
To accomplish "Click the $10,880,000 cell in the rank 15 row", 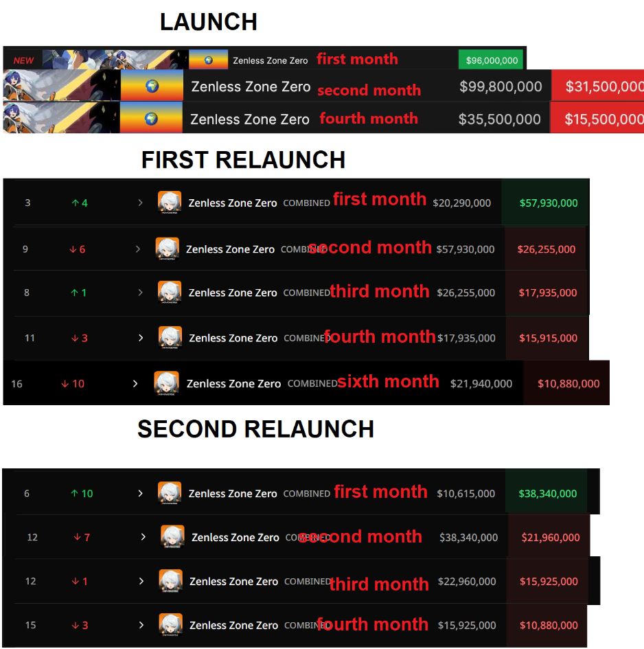I will click(547, 625).
